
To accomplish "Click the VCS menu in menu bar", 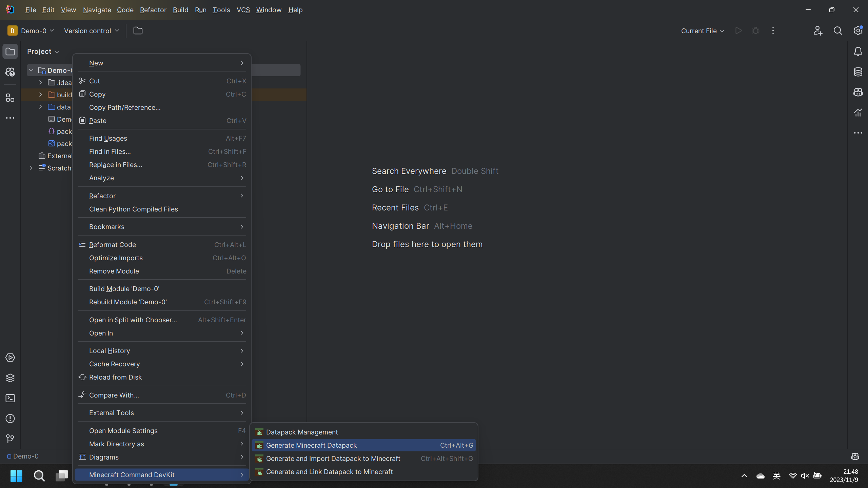I will (243, 9).
